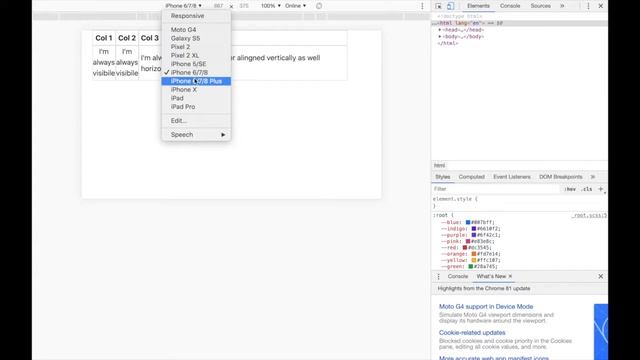640x360 pixels.
Task: Activate the inspect element picker icon
Action: [x=438, y=6]
